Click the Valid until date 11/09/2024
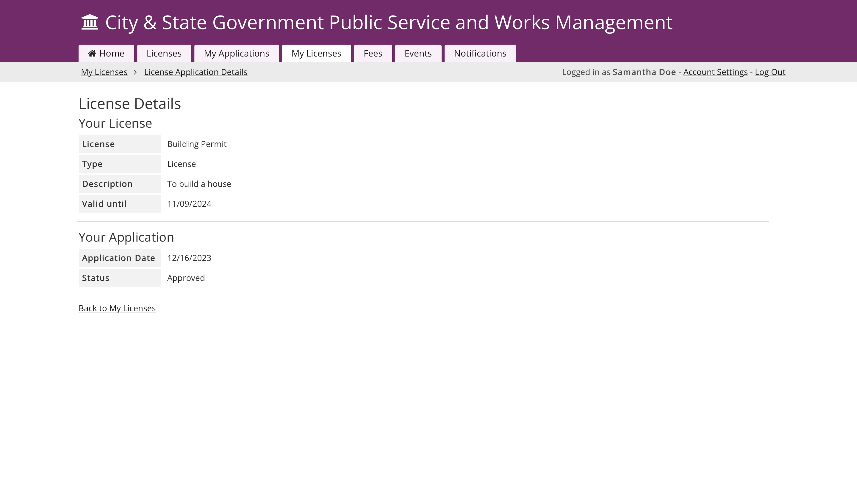Viewport: 857px width, 504px height. [x=189, y=204]
